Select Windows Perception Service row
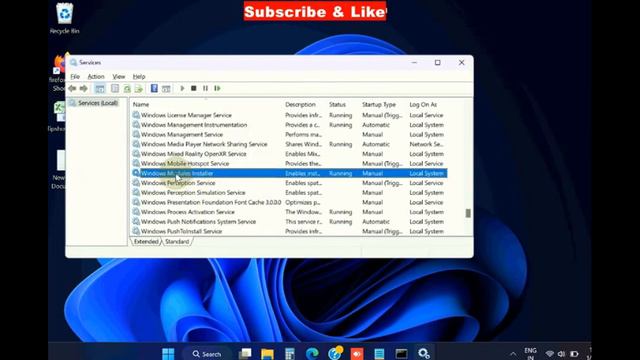 tap(289, 183)
